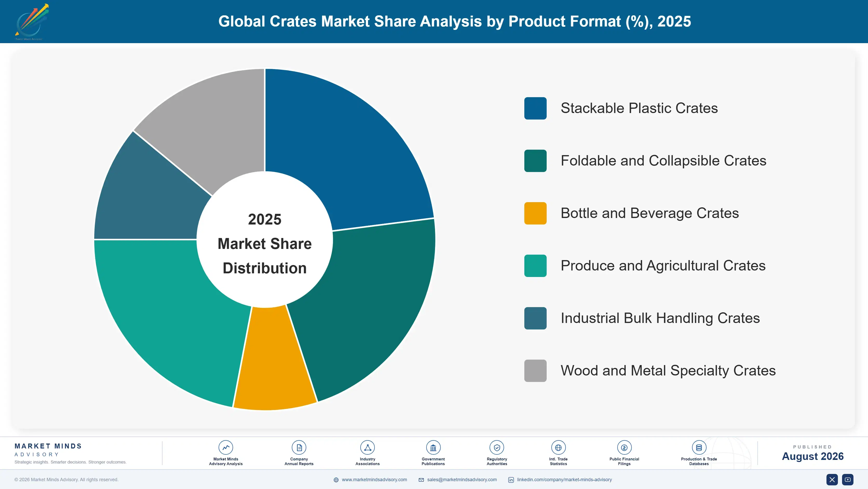Click the Market Minds Advisory Analysis icon
The height and width of the screenshot is (489, 868).
(226, 447)
